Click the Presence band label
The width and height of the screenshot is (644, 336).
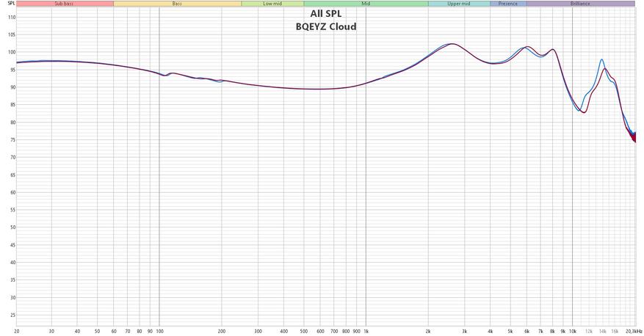(508, 4)
